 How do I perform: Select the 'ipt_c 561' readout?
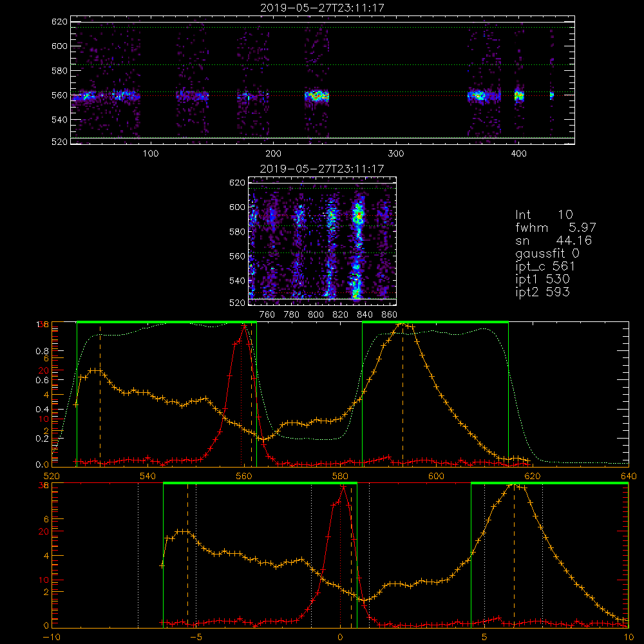tap(545, 267)
